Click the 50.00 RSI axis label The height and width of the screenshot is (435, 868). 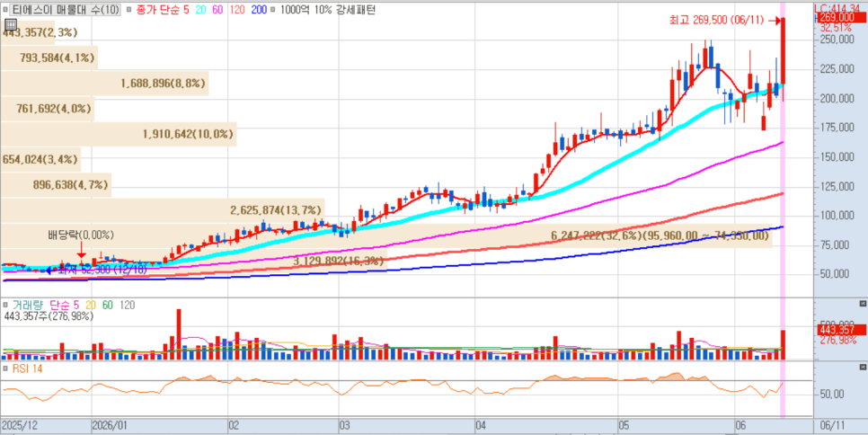(832, 394)
